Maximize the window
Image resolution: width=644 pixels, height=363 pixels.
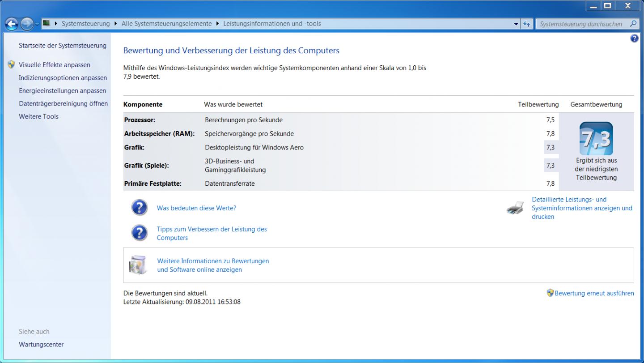point(607,6)
